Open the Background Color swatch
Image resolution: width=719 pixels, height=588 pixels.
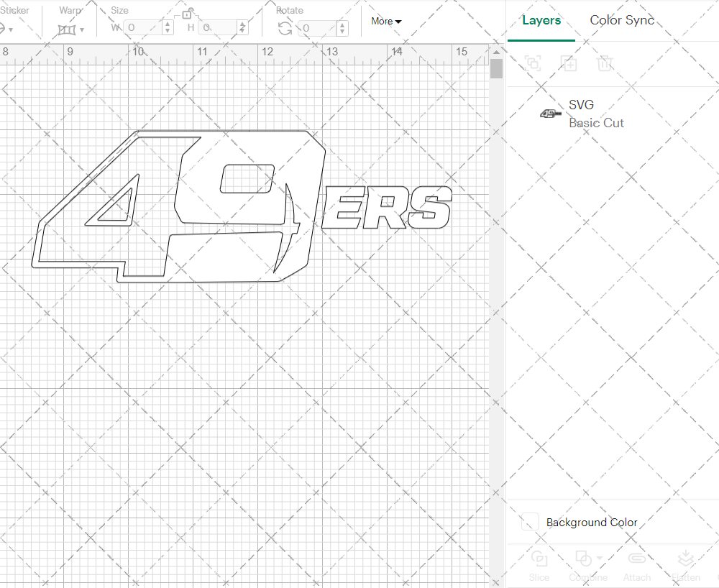click(x=529, y=522)
